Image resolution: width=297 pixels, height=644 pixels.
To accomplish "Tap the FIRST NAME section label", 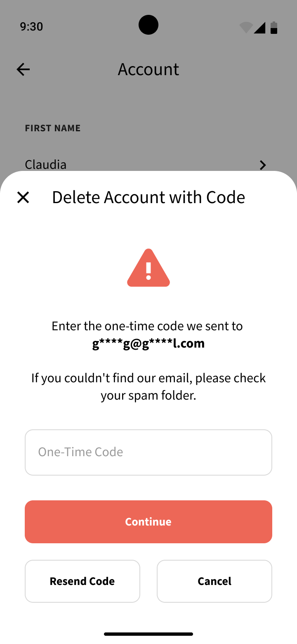I will [x=53, y=128].
